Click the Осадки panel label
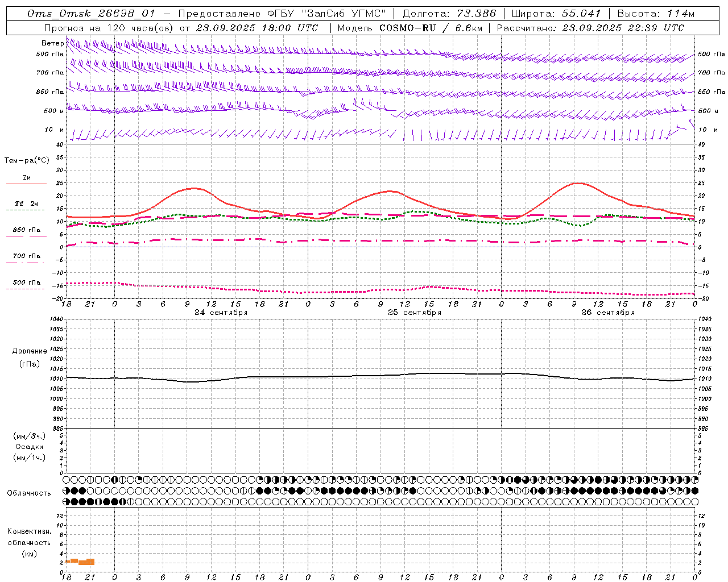728x582 pixels. click(x=30, y=447)
